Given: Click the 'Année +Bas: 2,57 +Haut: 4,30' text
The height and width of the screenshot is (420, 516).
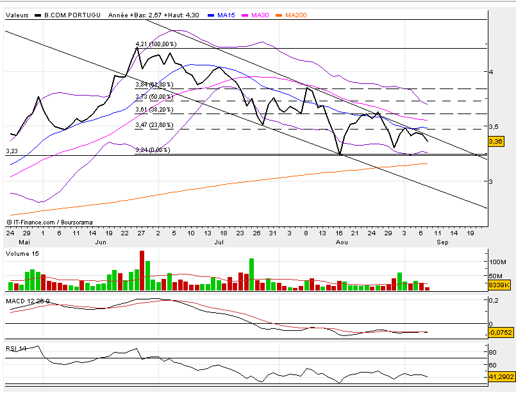Looking at the screenshot, I should 154,15.
